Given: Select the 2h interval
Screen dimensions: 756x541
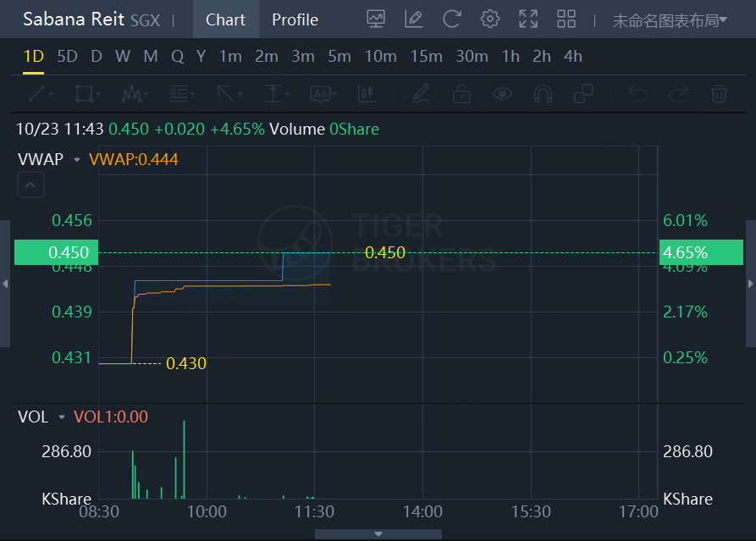Looking at the screenshot, I should click(542, 57).
